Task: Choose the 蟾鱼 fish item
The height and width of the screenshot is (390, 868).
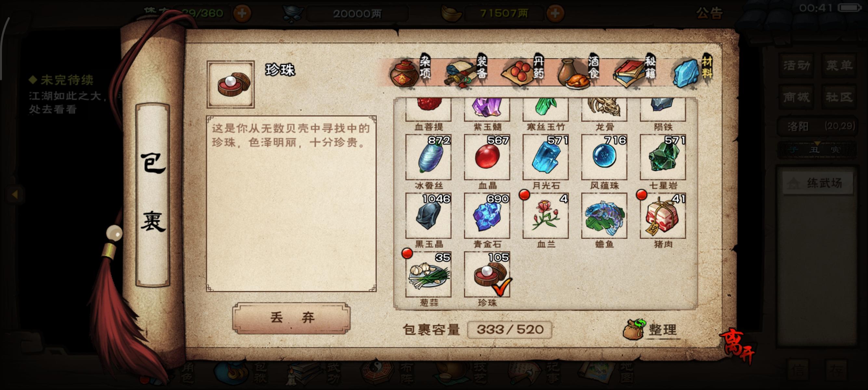Action: click(x=604, y=215)
